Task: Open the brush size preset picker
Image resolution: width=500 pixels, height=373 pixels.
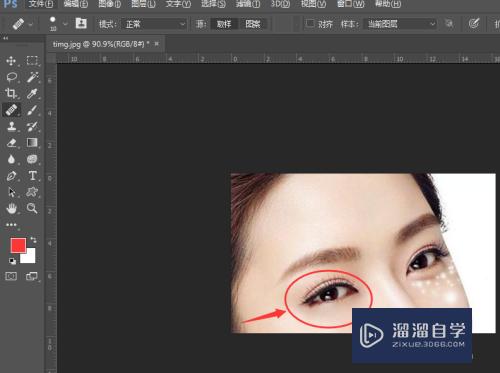Action: (58, 24)
